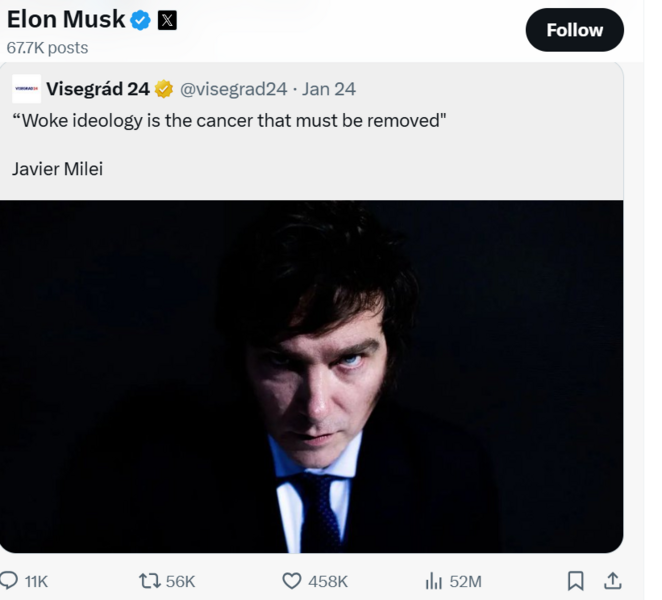Click the 458K likes count
This screenshot has width=662, height=600.
[x=328, y=581]
